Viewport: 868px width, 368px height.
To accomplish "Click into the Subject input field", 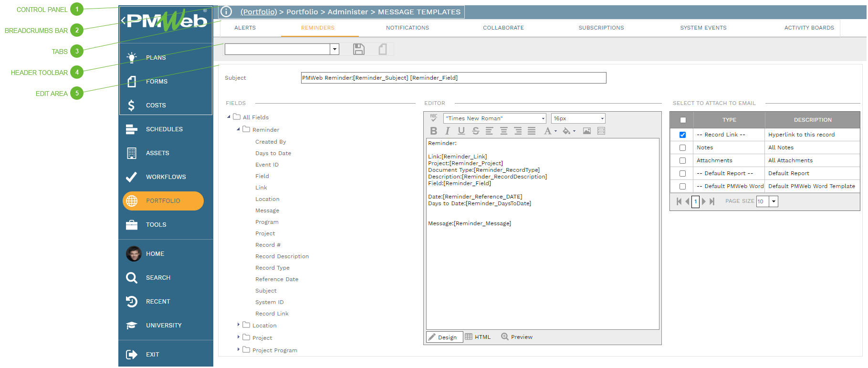I will 453,78.
